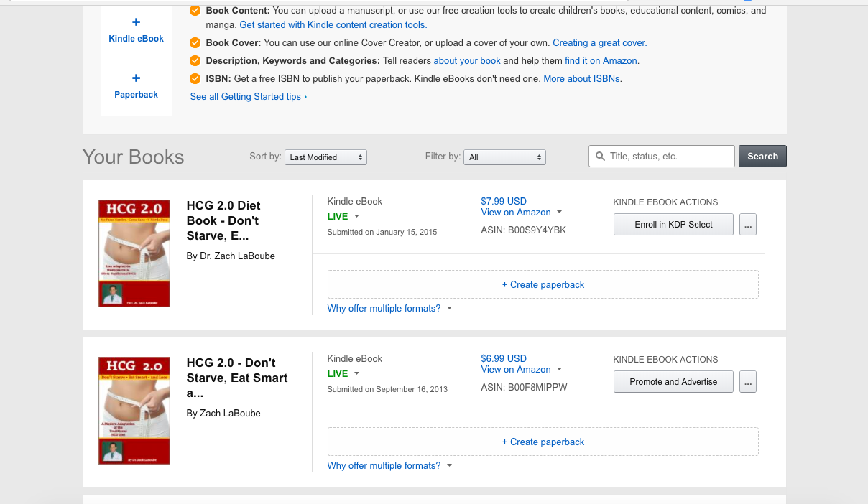The height and width of the screenshot is (504, 868).
Task: Select title 'HCG 2.0 Diet Book - Don't Starve, E...'
Action: tap(223, 220)
